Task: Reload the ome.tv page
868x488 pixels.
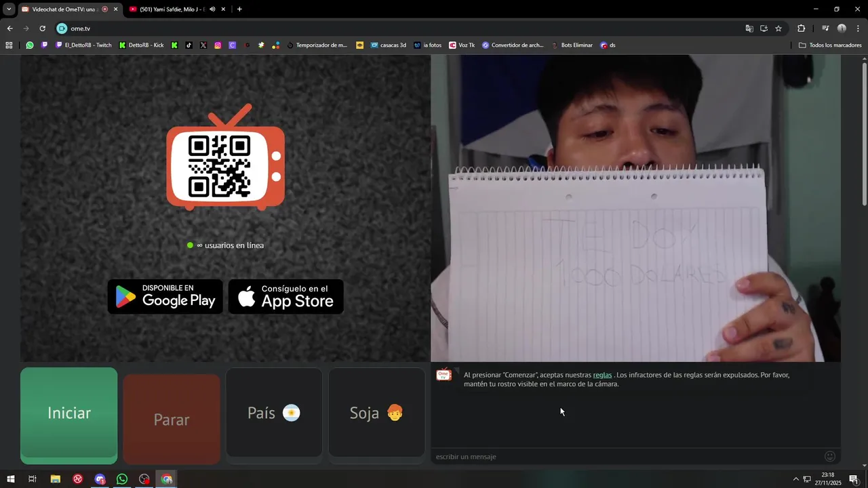Action: [x=42, y=28]
